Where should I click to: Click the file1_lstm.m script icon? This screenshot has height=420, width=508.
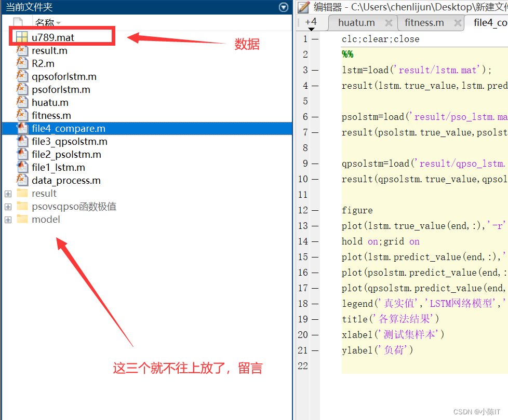(22, 167)
